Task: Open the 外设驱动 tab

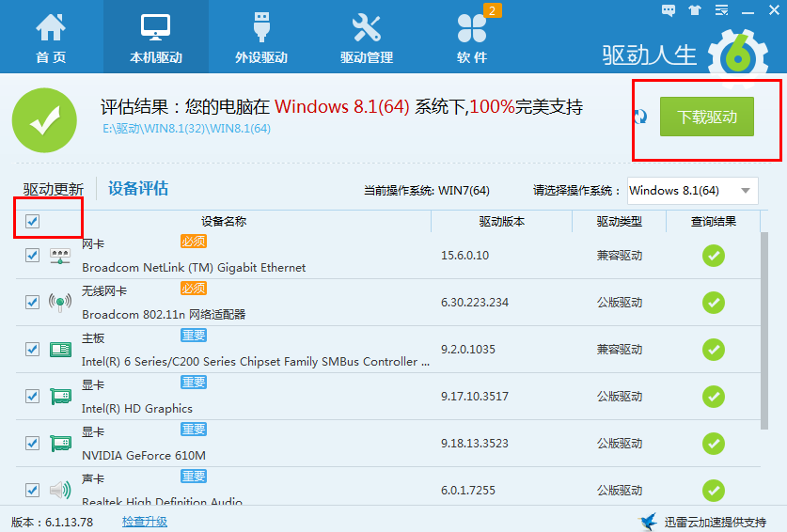Action: (261, 38)
